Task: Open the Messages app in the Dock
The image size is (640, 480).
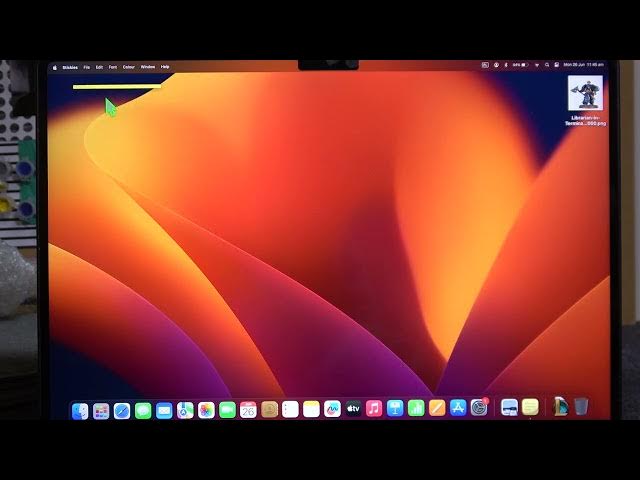Action: coord(143,411)
